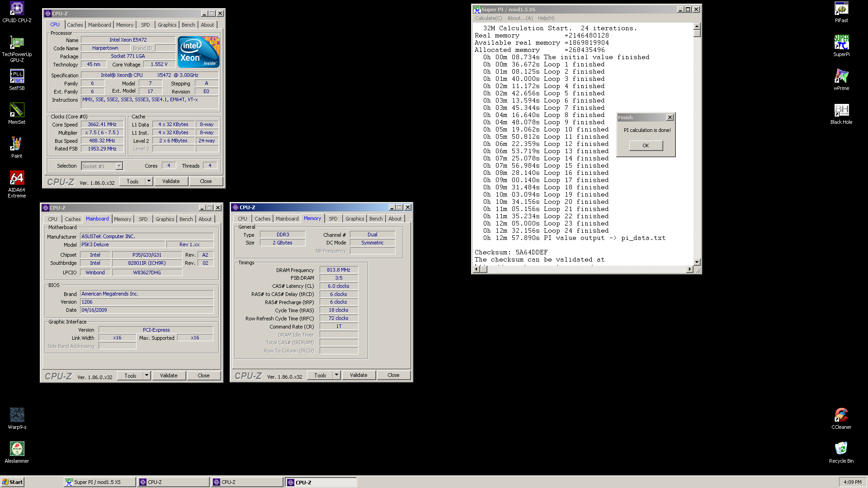Launch the wPrime desktop icon
Viewport: 868px width, 488px height.
click(841, 80)
